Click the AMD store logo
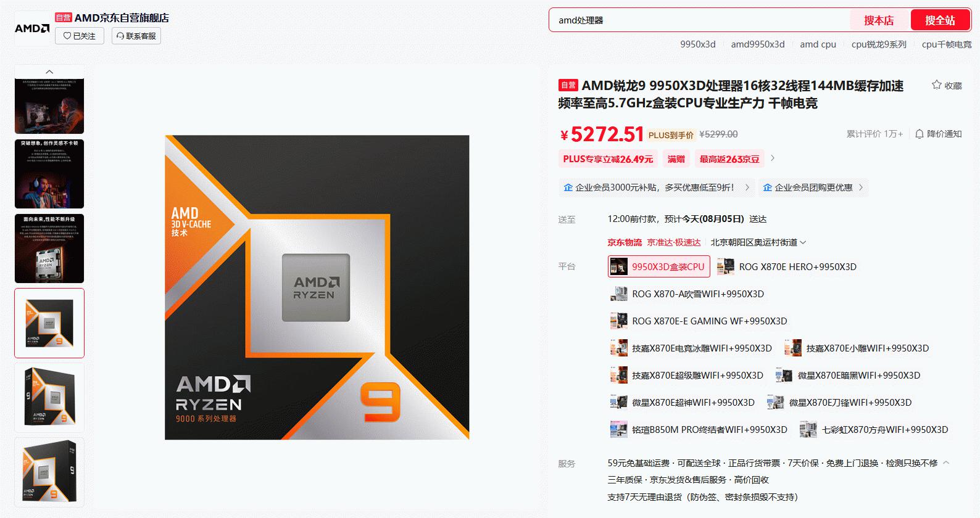 click(32, 28)
